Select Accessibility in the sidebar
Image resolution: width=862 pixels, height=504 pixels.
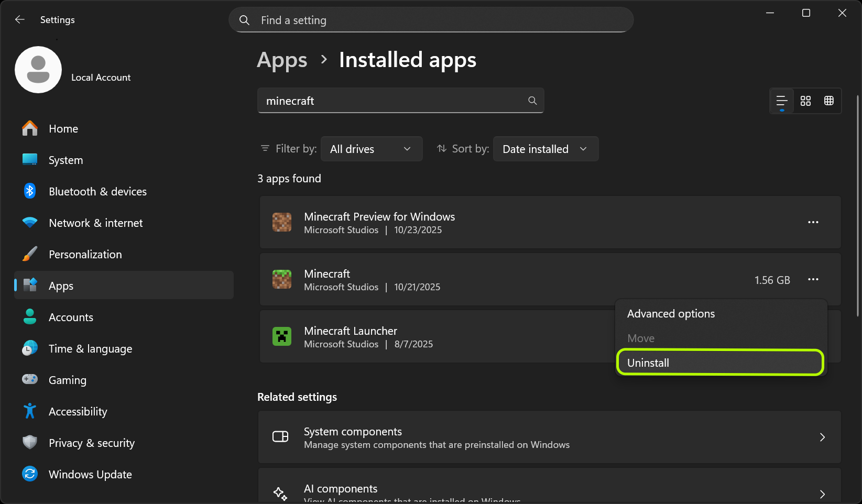(78, 411)
